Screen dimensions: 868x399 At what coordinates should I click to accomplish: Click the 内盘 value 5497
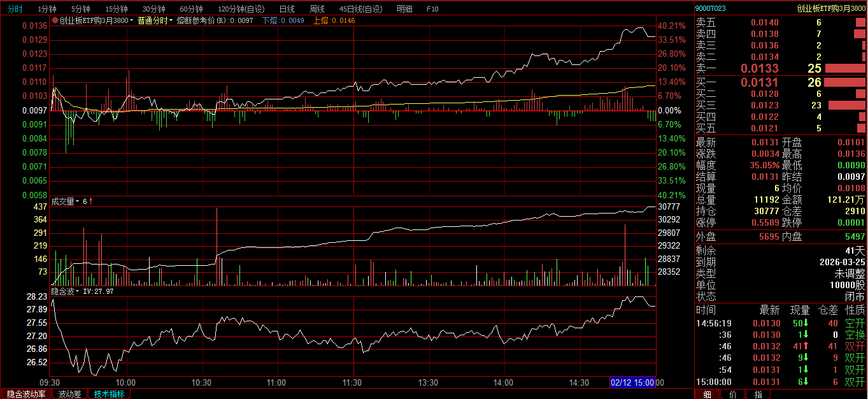(855, 236)
